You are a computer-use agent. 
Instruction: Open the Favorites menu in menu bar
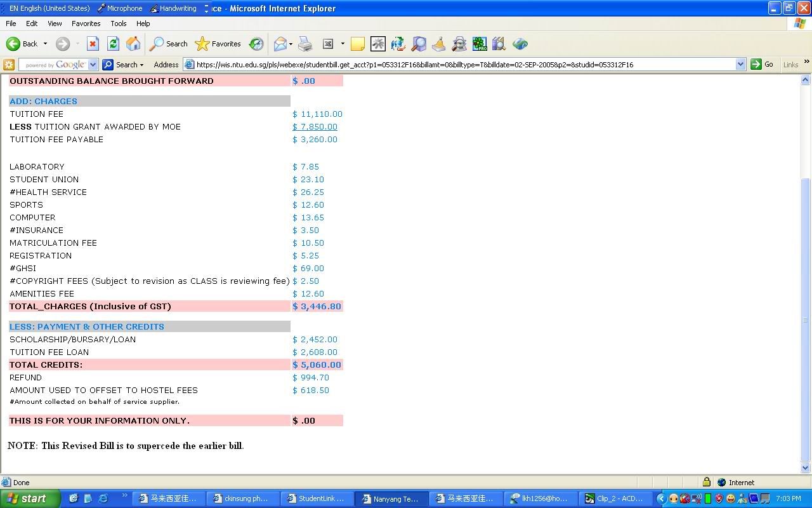click(86, 23)
